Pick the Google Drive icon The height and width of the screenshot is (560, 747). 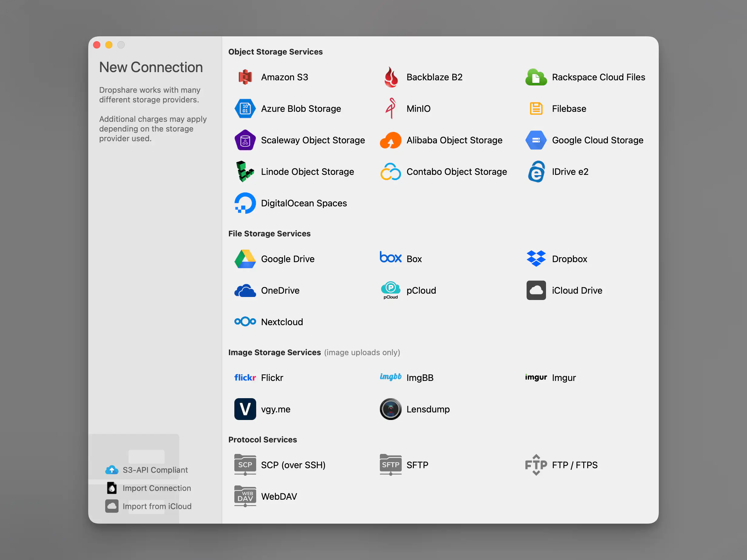pyautogui.click(x=245, y=259)
